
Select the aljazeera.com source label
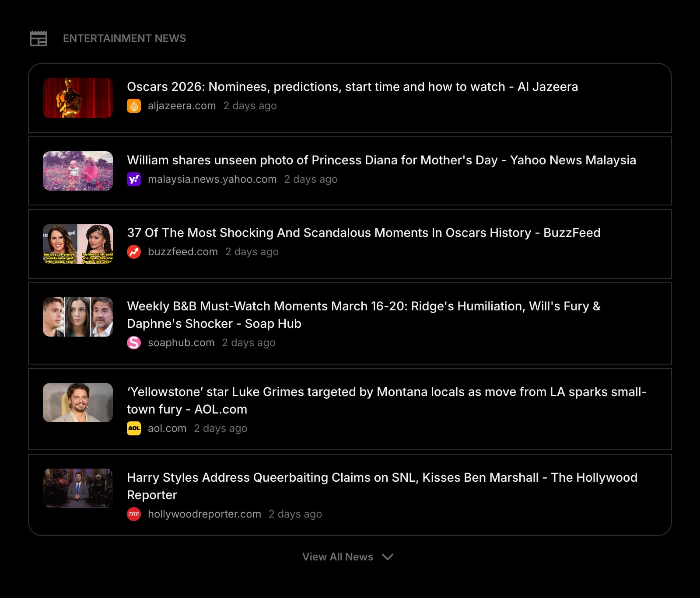[182, 105]
